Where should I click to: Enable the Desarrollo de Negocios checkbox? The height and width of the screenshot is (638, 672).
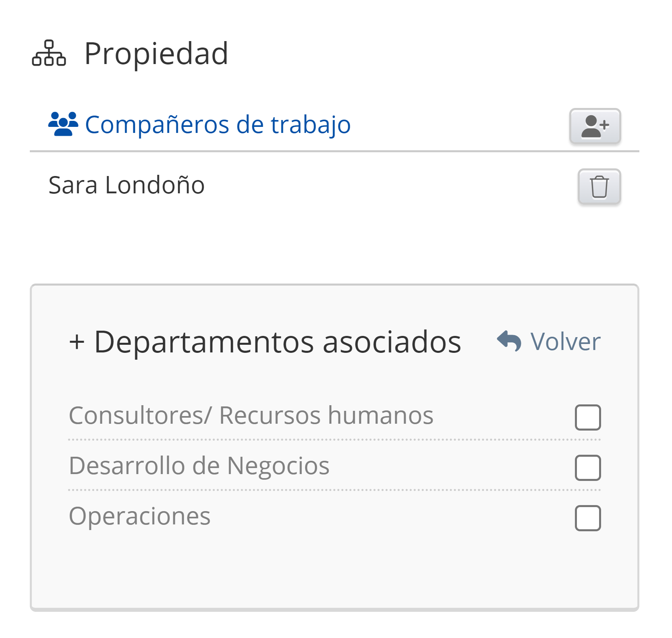point(588,468)
